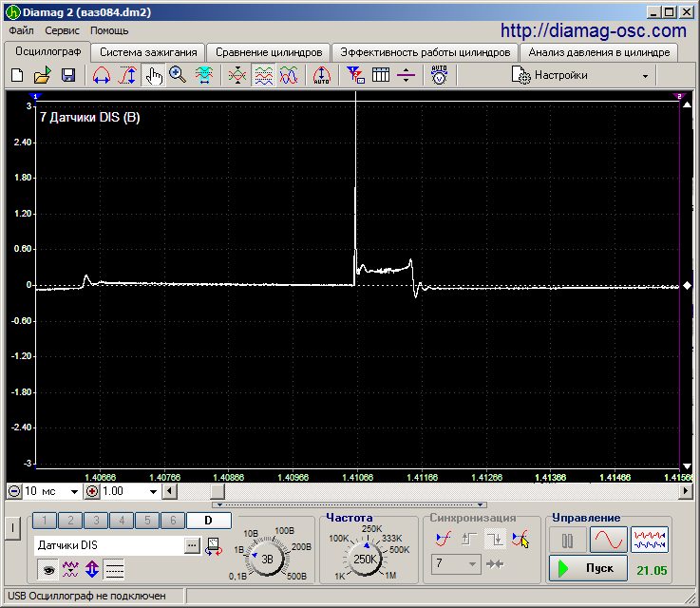Click the Пуск start button
Viewport: 700px width, 608px height.
pos(588,568)
